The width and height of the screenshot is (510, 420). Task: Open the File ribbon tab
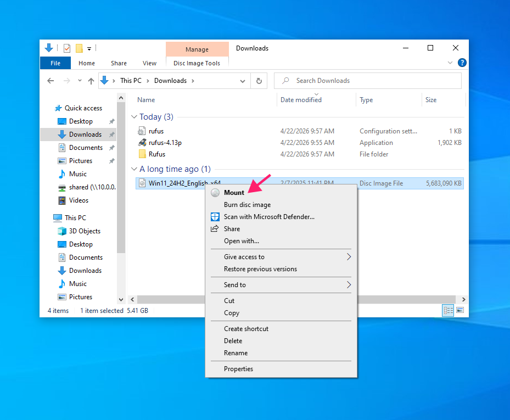click(x=55, y=63)
